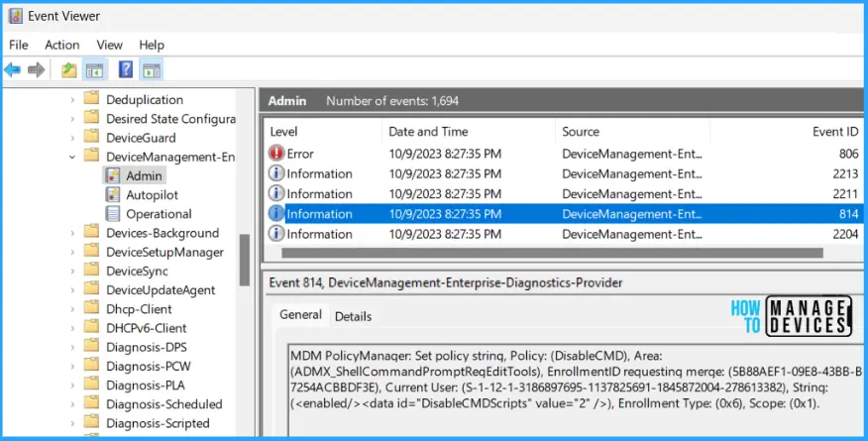Collapse the DeviceManagement-Enterprise node
The height and width of the screenshot is (441, 868).
pyautogui.click(x=72, y=158)
